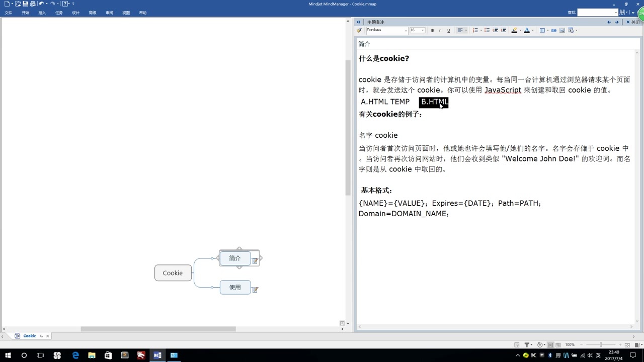
Task: Click the notes icon on 简介 topic
Action: (255, 261)
